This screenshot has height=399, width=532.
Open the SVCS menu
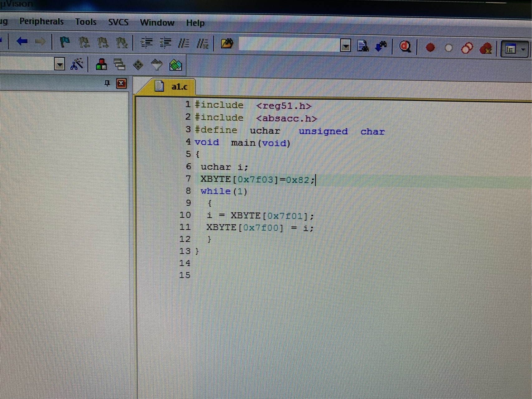pos(118,22)
